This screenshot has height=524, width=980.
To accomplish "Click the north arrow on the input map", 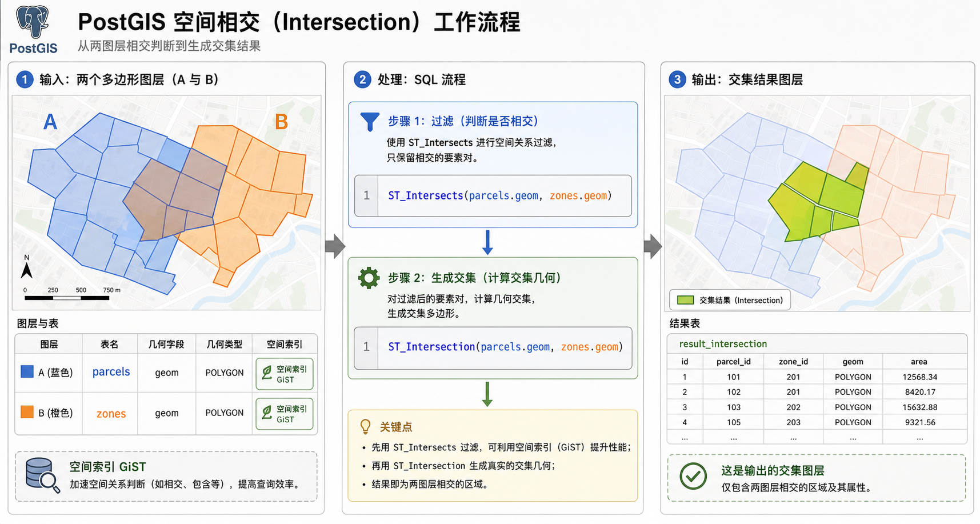I will point(26,267).
